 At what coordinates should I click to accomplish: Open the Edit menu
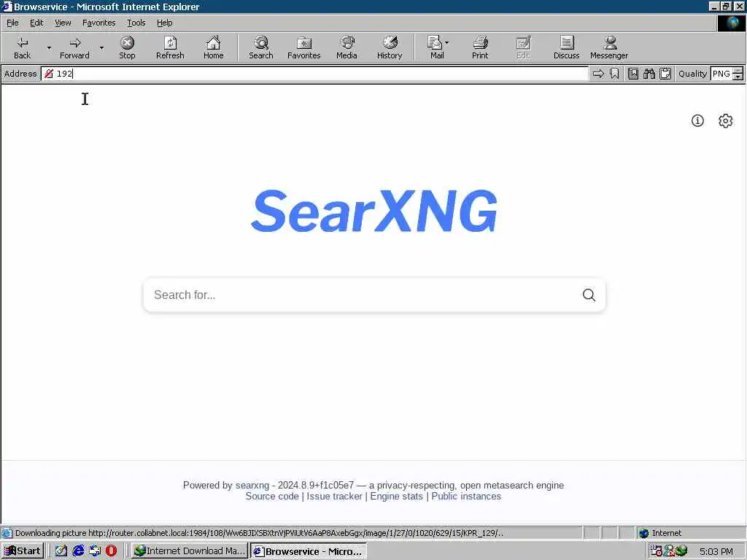[x=36, y=23]
